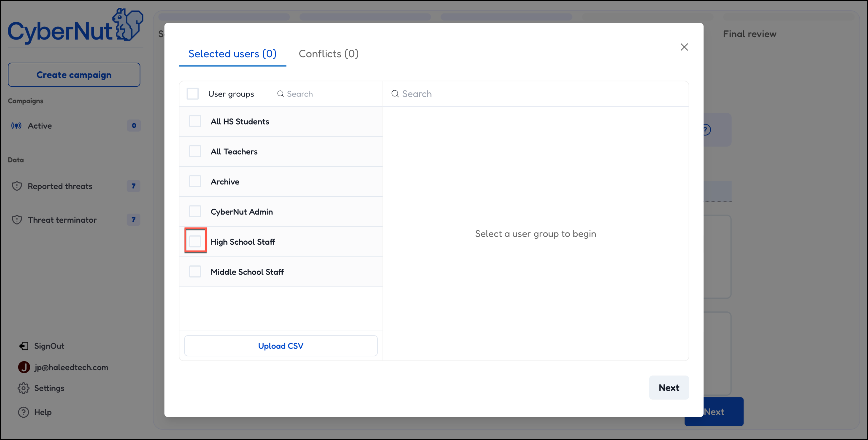Open Settings via gear icon
Viewport: 868px width, 440px height.
23,388
